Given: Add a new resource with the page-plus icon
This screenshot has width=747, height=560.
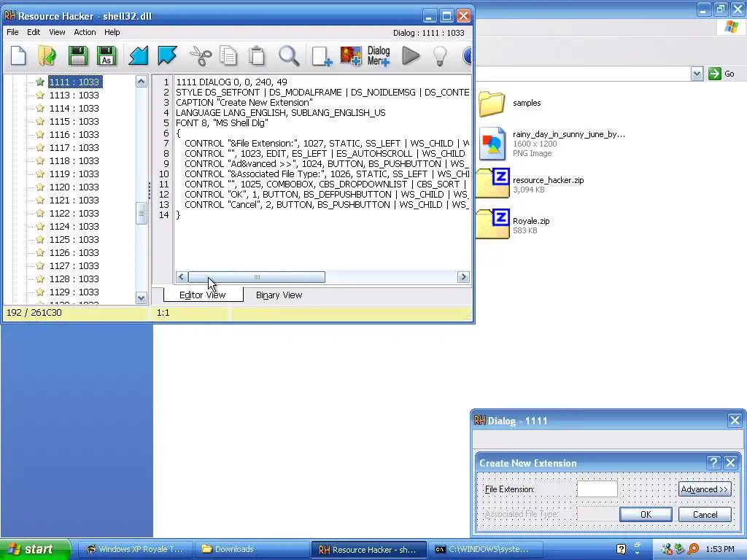Looking at the screenshot, I should point(322,55).
